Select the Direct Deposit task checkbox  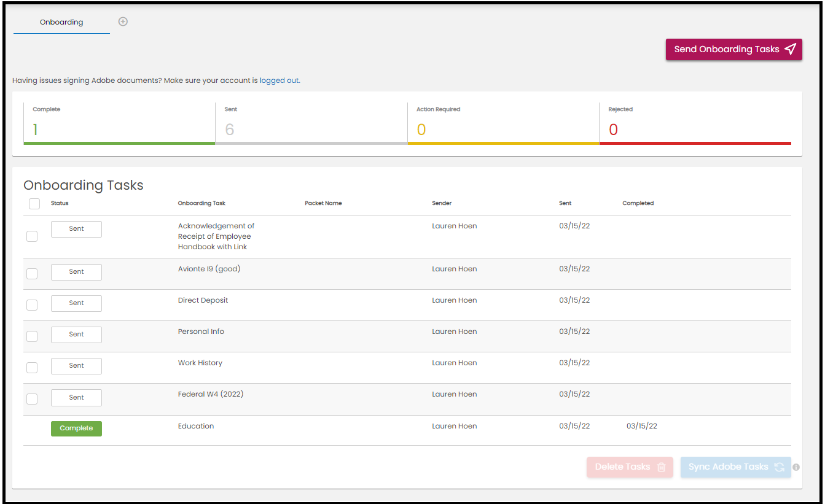(x=32, y=305)
